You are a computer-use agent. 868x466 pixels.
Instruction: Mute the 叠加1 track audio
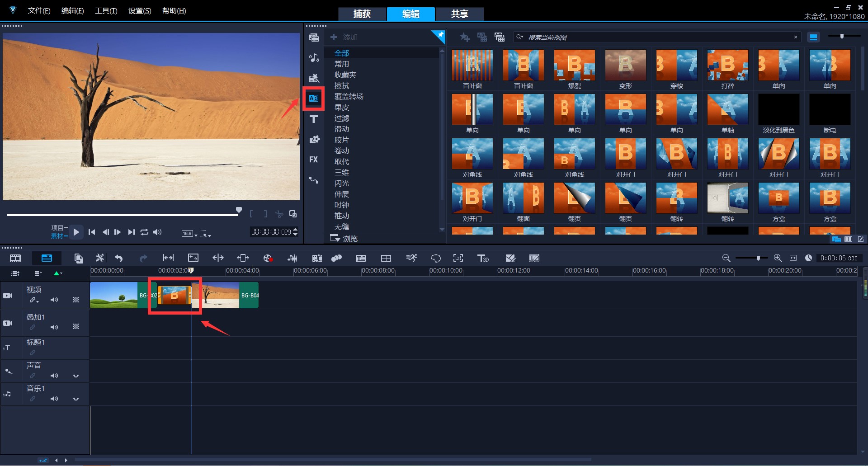coord(54,327)
